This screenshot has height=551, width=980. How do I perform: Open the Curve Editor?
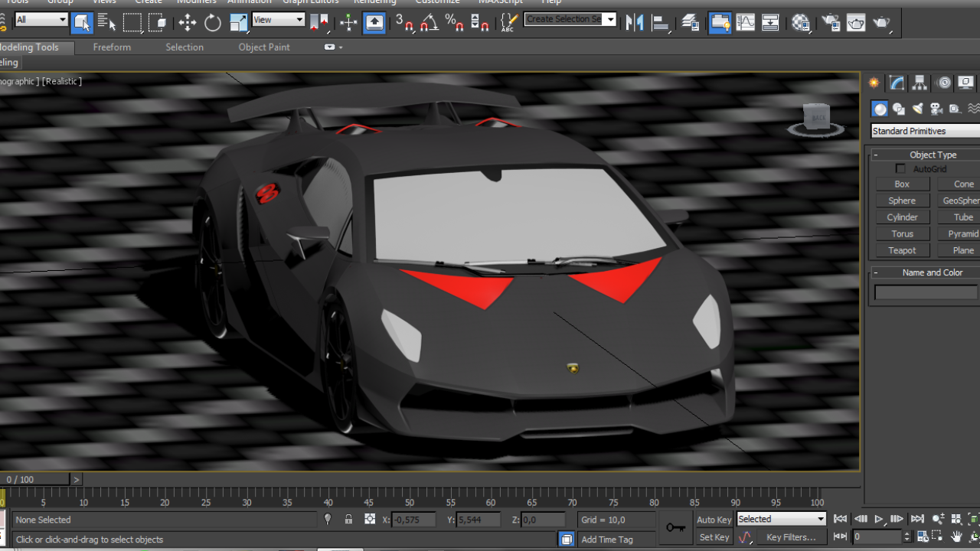tap(745, 23)
